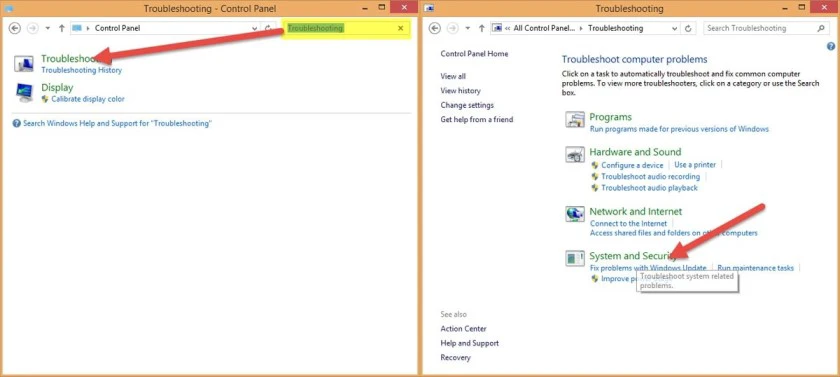The height and width of the screenshot is (377, 840).
Task: Click Hardware and Sound category icon
Action: [x=575, y=155]
